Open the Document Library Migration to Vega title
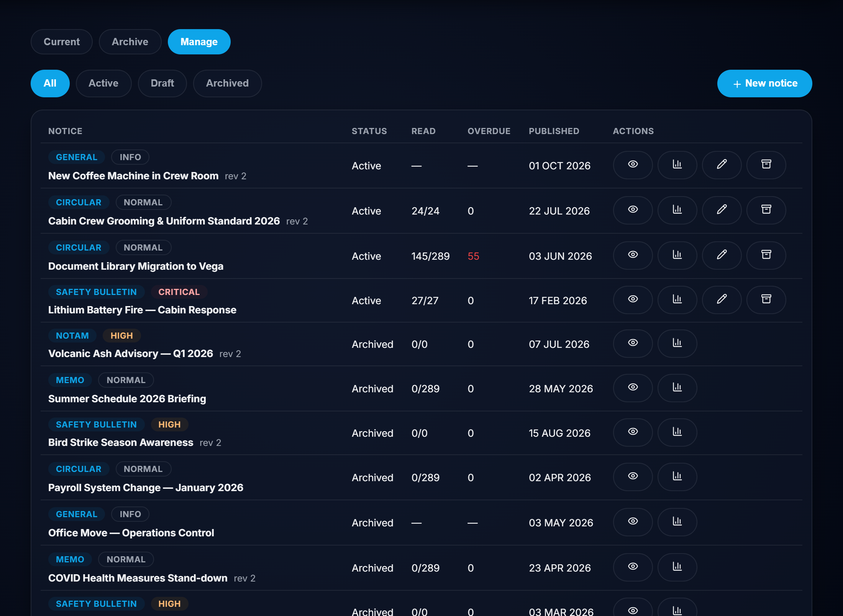The height and width of the screenshot is (616, 843). 136,266
